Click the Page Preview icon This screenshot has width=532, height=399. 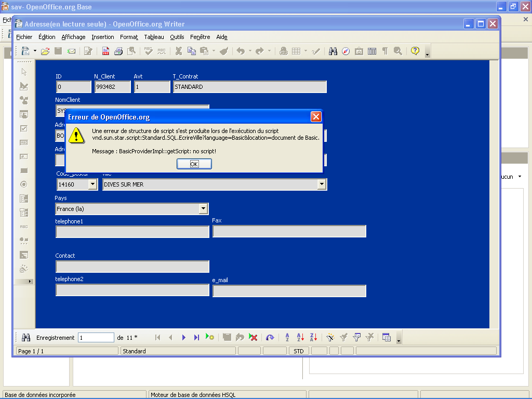[131, 51]
